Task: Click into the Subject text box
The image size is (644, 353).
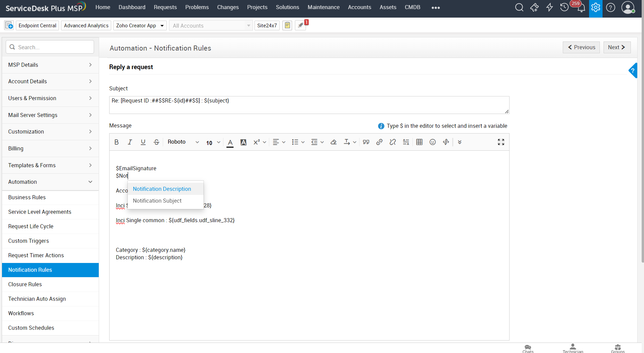Action: 309,105
